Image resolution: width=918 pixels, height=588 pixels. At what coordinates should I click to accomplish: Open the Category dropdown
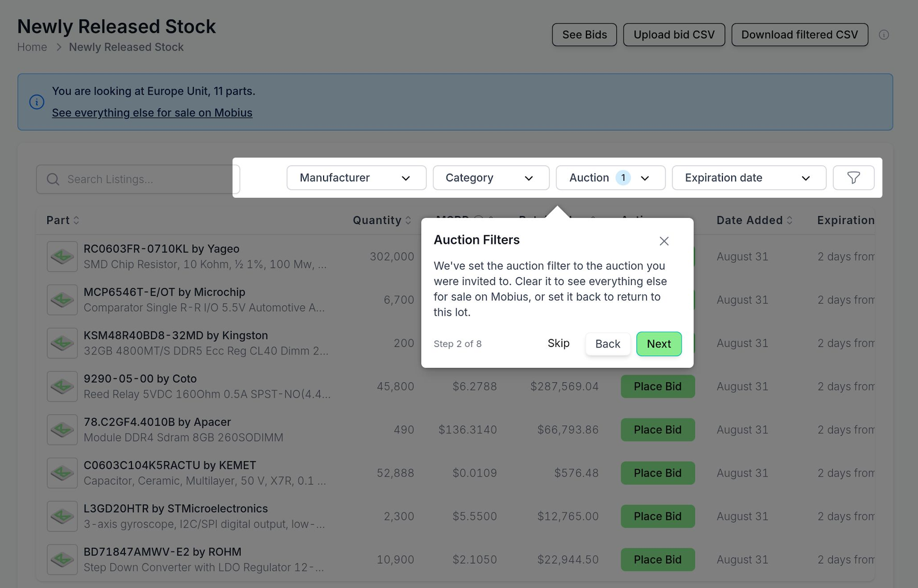click(491, 178)
